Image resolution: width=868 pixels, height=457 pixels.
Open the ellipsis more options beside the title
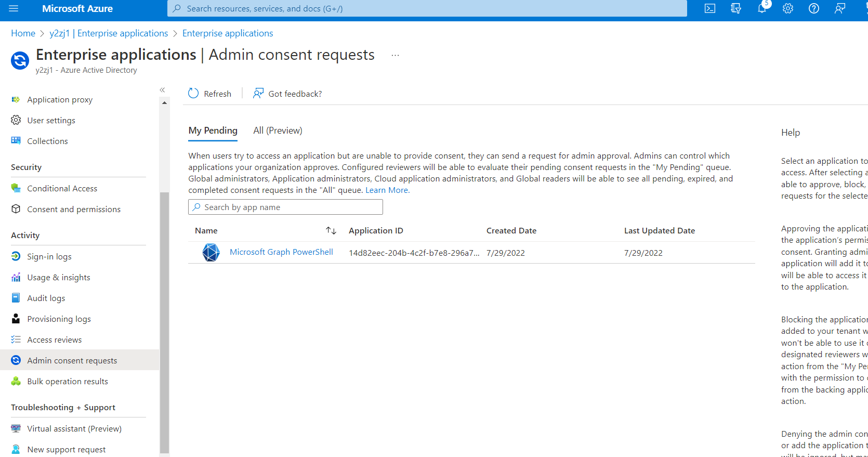[395, 55]
